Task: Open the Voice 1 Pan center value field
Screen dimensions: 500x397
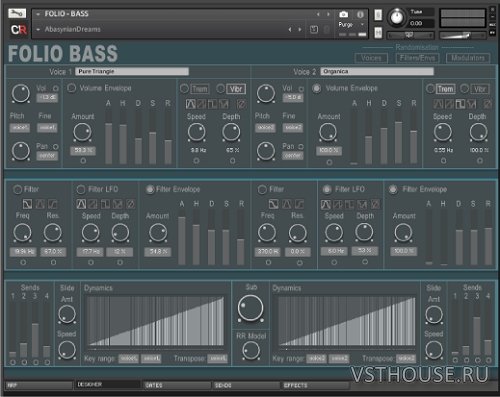Action: click(x=47, y=156)
